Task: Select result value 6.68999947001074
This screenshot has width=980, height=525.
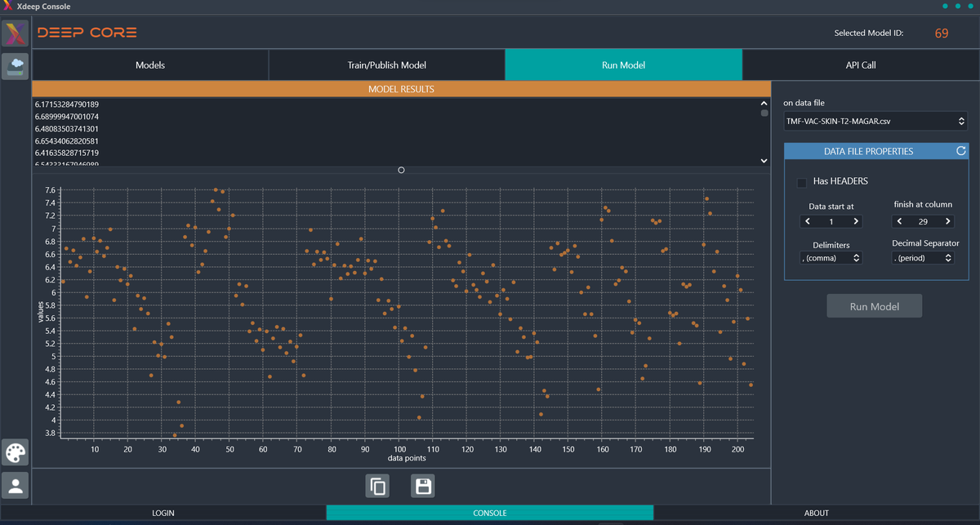Action: tap(67, 117)
